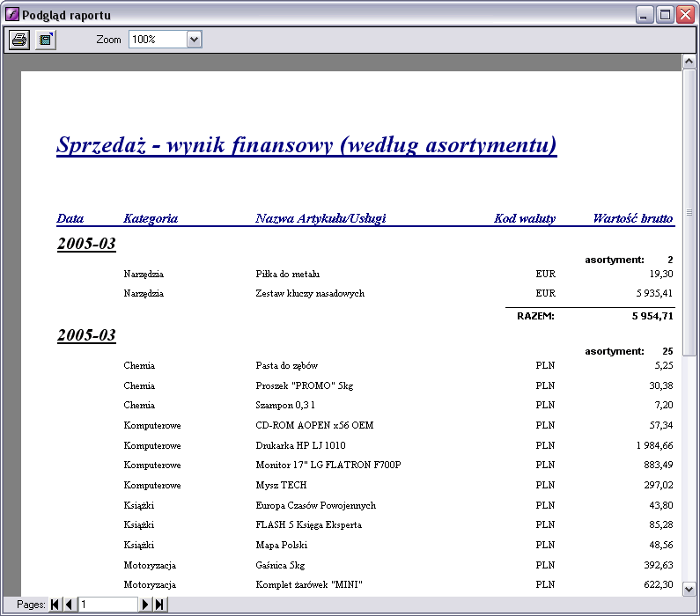Click the 'Nazwa Artykułu/Usługi' column header
This screenshot has height=616, width=700.
pos(321,218)
